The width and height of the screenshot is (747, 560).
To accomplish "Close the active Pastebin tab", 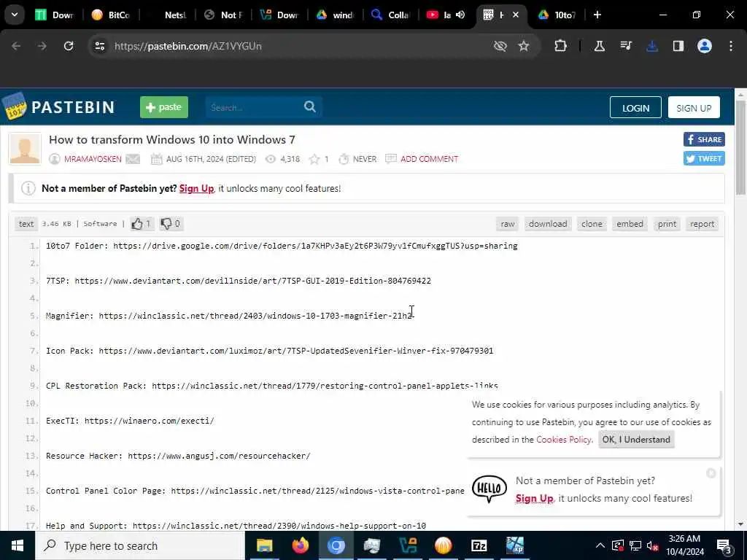I will [516, 15].
